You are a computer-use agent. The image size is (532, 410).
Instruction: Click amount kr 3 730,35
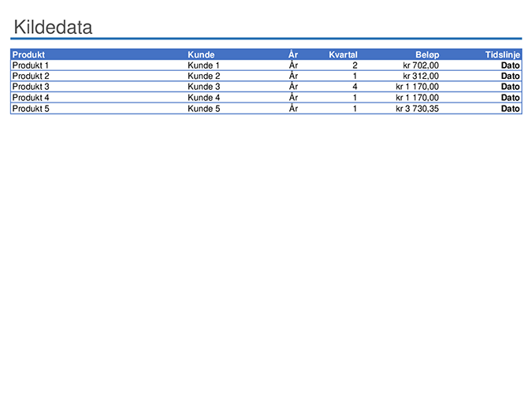click(417, 109)
